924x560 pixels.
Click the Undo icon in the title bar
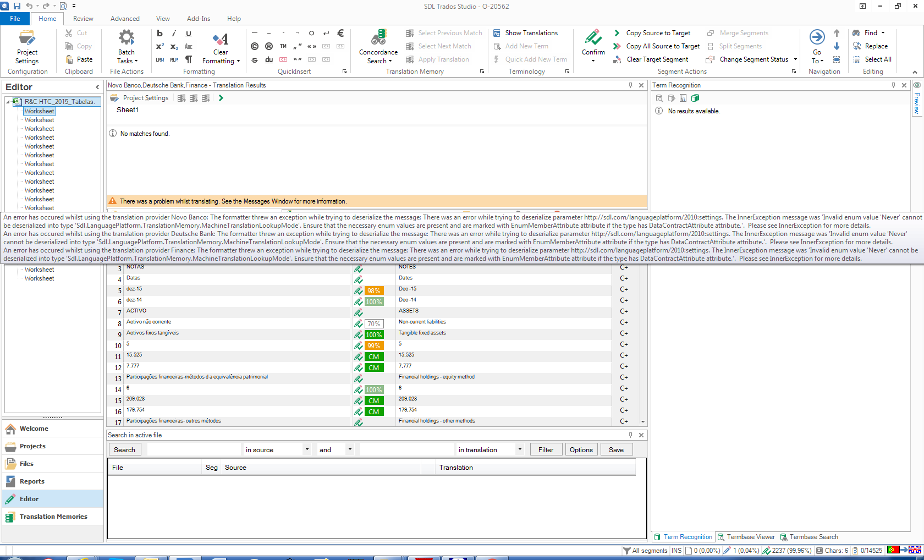29,6
